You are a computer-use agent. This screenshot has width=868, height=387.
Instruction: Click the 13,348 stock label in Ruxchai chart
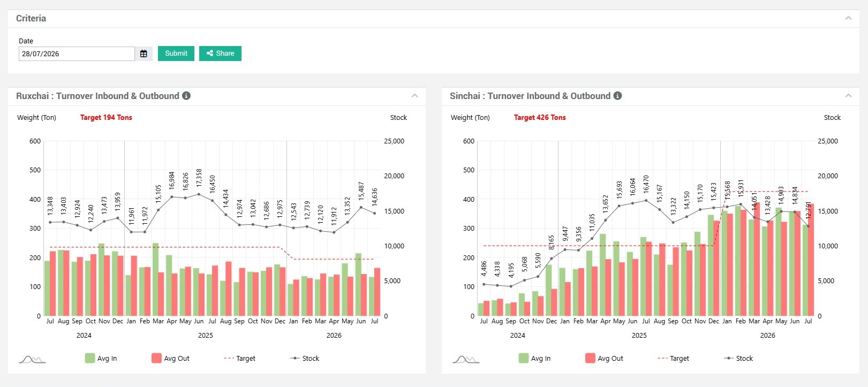(x=50, y=206)
